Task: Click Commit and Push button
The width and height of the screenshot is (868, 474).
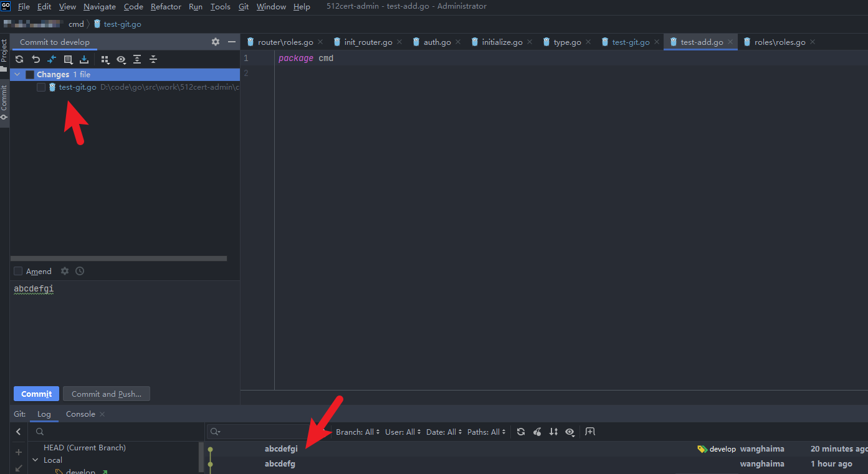Action: click(x=107, y=394)
